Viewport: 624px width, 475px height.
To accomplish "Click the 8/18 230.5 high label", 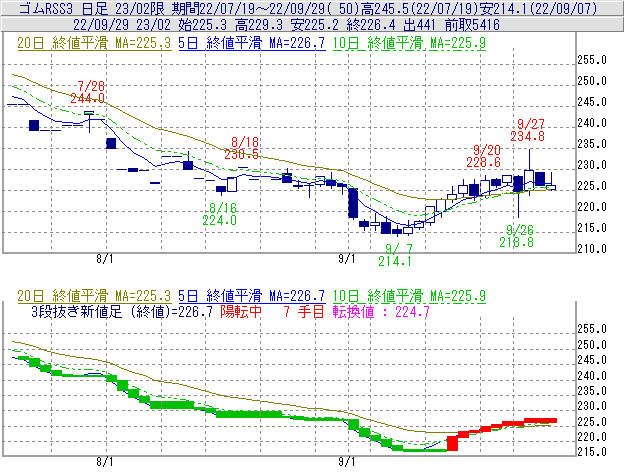I will [242, 148].
